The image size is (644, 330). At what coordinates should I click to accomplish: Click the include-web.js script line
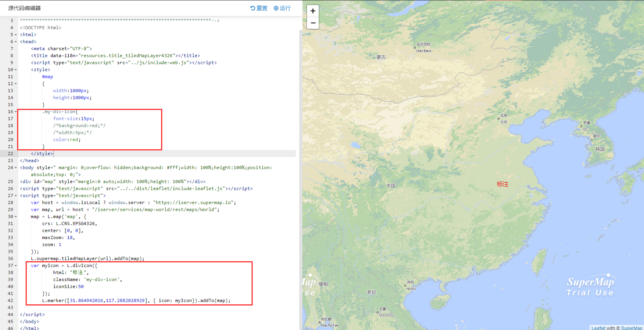click(124, 63)
